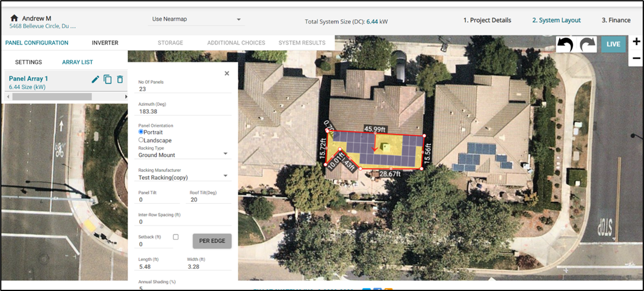Open the System Results tab
The height and width of the screenshot is (291, 644).
(302, 43)
